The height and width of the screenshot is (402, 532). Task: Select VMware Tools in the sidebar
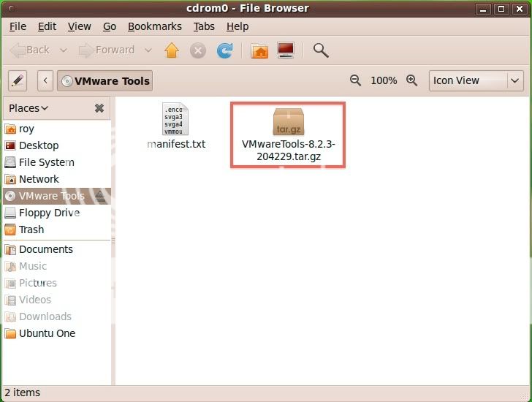click(57, 196)
